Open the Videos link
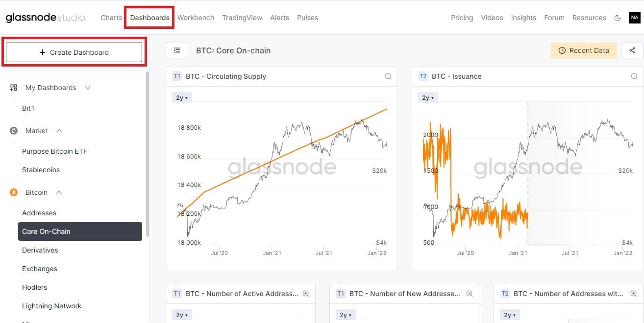The width and height of the screenshot is (644, 323). point(492,18)
